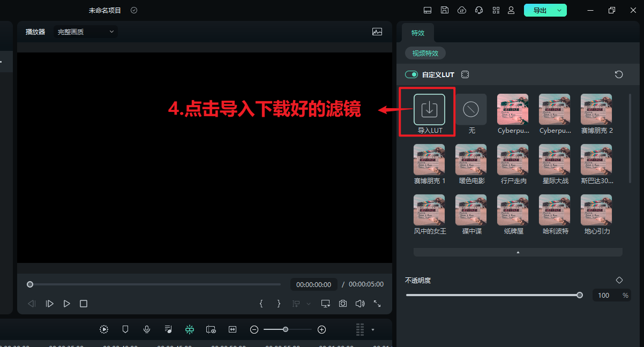Click the render preview icon in the toolbar

pyautogui.click(x=103, y=329)
